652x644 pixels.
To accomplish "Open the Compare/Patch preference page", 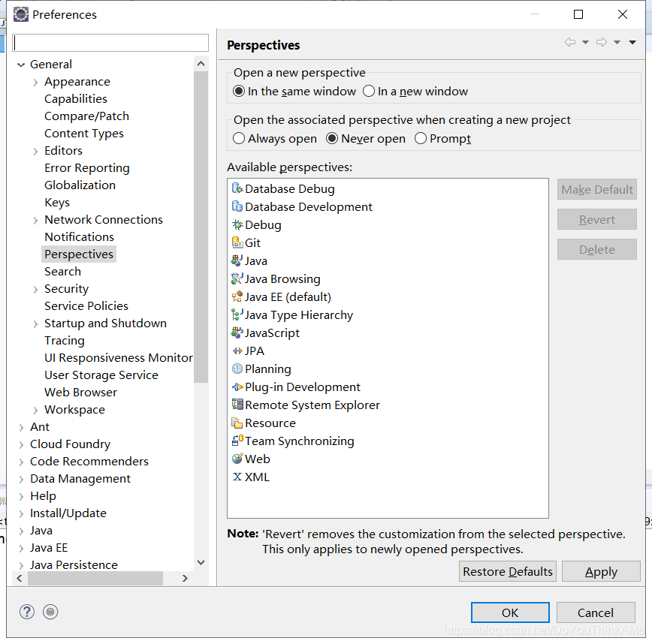I will tap(86, 116).
